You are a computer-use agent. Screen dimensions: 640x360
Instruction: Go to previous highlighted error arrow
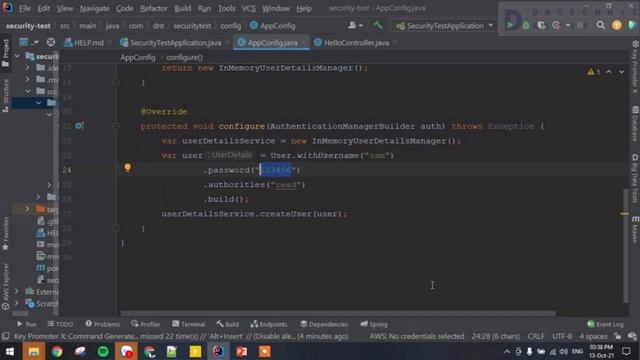pyautogui.click(x=609, y=72)
